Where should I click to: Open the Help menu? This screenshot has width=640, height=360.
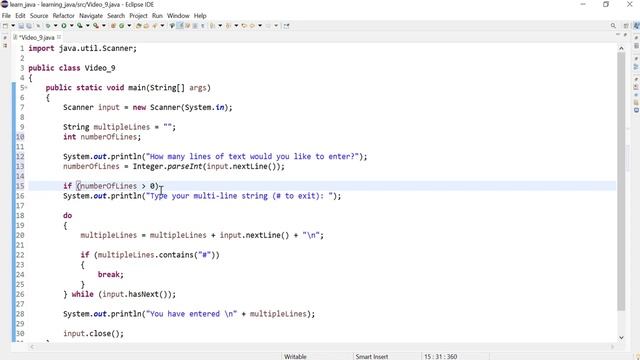pos(200,16)
